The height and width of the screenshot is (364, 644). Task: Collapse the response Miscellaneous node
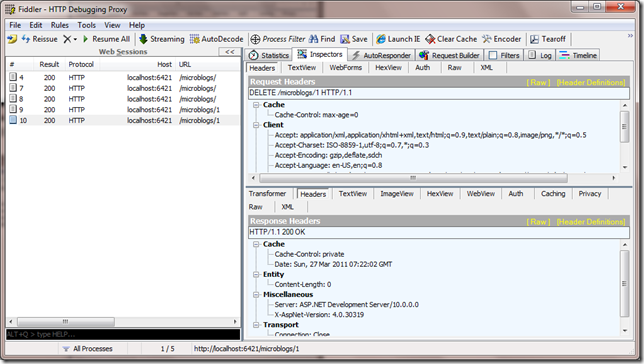pyautogui.click(x=256, y=295)
